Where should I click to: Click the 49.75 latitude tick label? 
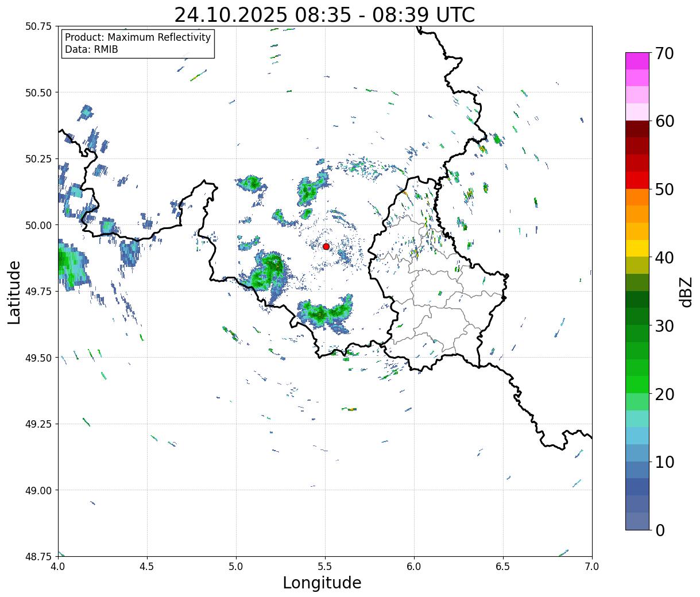(38, 292)
